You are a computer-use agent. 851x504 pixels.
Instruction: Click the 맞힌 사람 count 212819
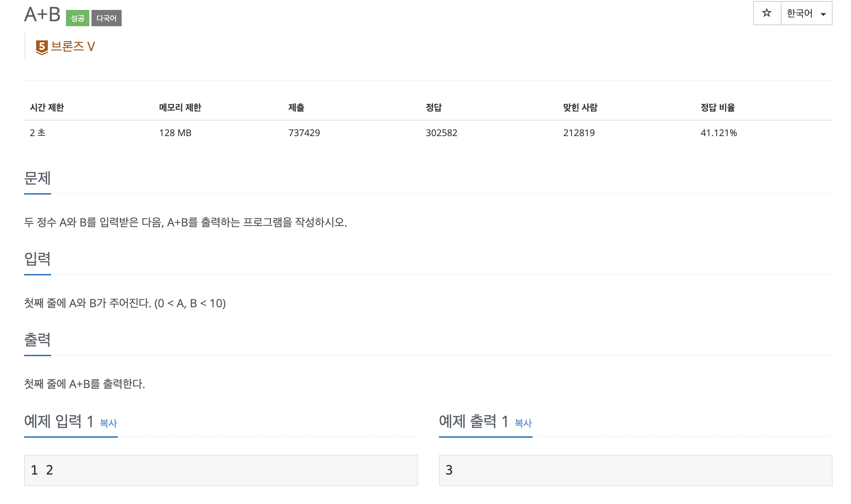[579, 133]
